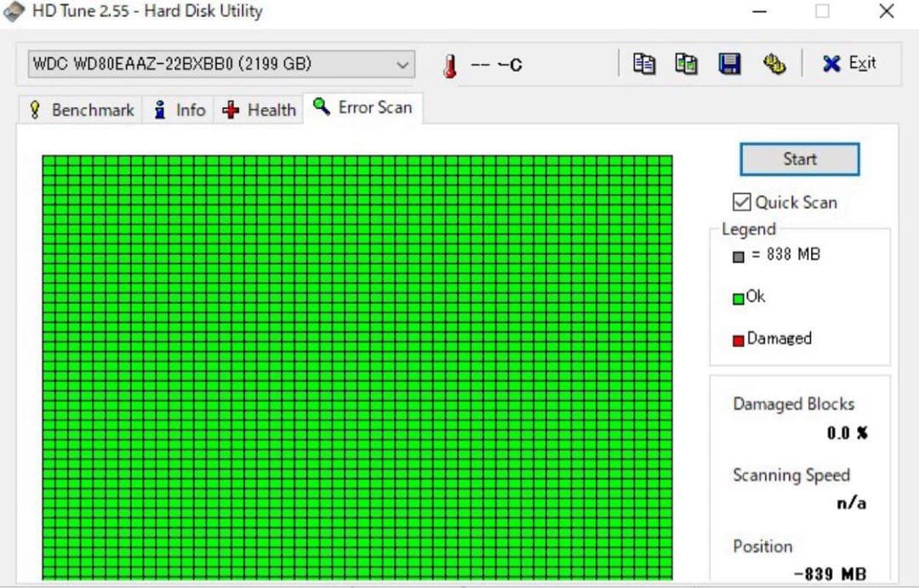
Task: Click the gray 838 MB legend swatch
Action: click(738, 256)
